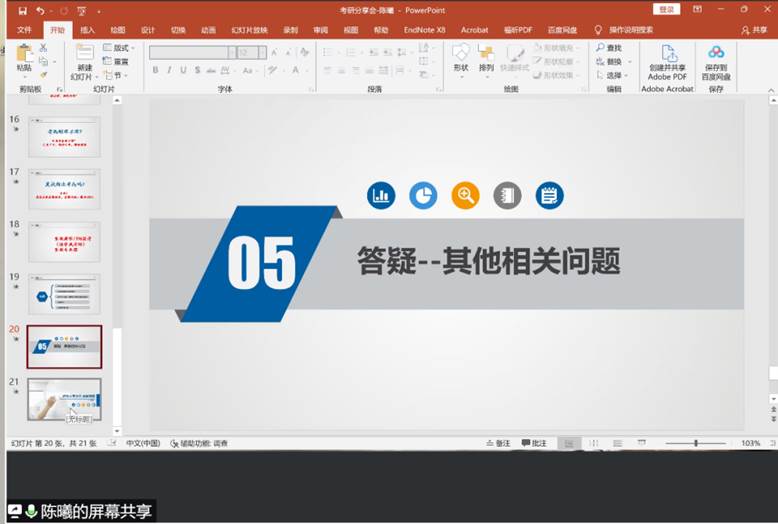The height and width of the screenshot is (524, 778).
Task: Switch to Normal view in status bar
Action: pos(568,443)
